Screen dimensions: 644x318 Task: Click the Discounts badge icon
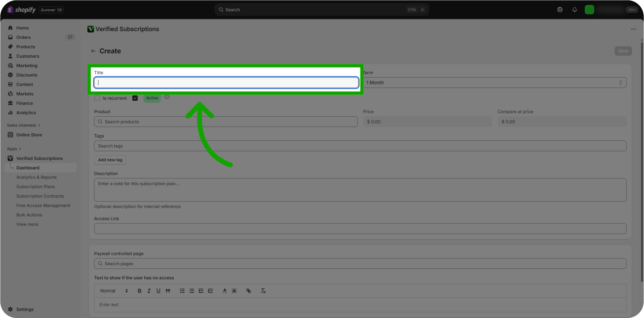point(10,75)
